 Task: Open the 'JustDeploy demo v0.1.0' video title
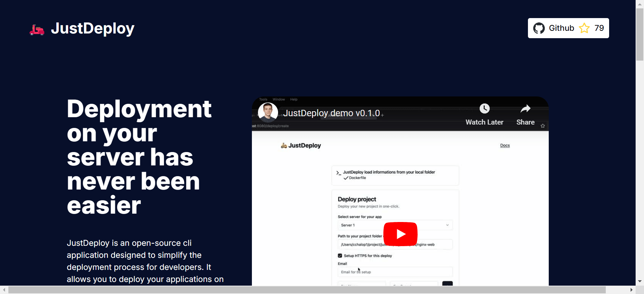(331, 113)
